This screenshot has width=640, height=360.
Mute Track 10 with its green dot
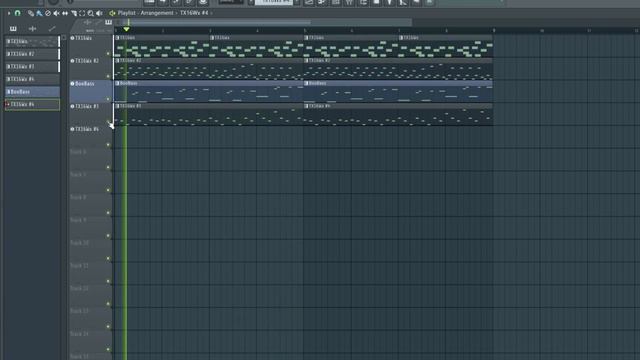(108, 258)
